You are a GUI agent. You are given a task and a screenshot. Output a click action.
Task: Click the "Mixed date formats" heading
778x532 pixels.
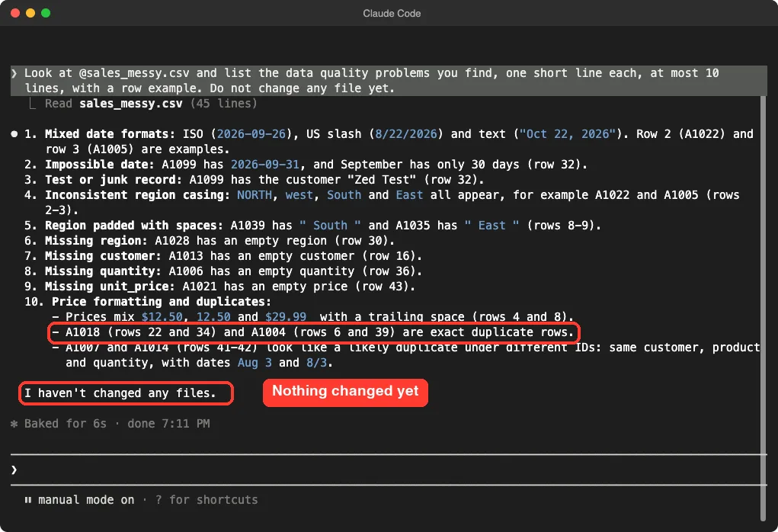coord(110,134)
